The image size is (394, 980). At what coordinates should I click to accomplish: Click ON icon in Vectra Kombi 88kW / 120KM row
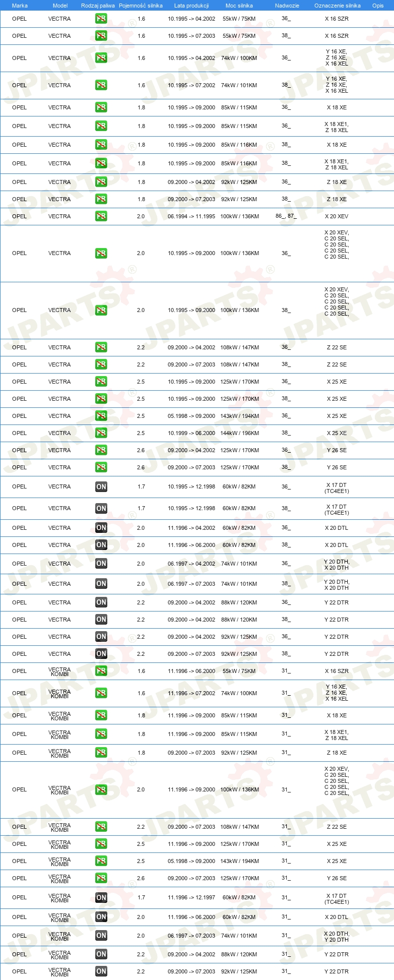(x=101, y=954)
